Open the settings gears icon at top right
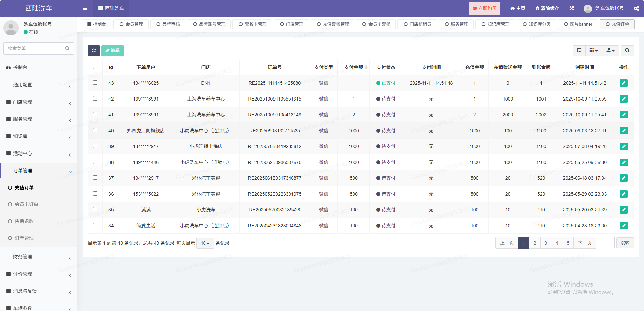The width and height of the screenshot is (644, 311). tap(636, 8)
